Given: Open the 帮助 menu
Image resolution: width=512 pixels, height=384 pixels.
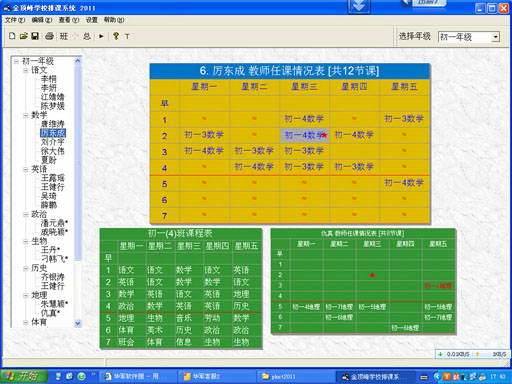Looking at the screenshot, I should (114, 20).
